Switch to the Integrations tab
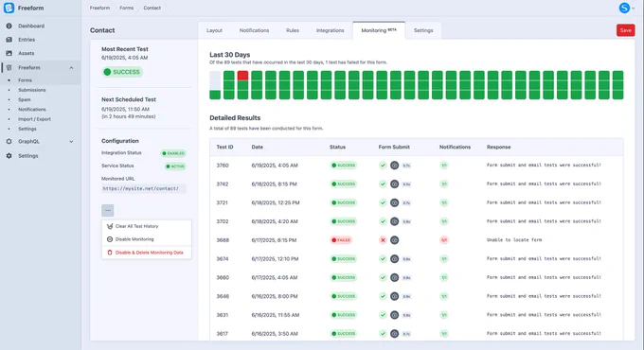The height and width of the screenshot is (350, 644). coord(330,30)
